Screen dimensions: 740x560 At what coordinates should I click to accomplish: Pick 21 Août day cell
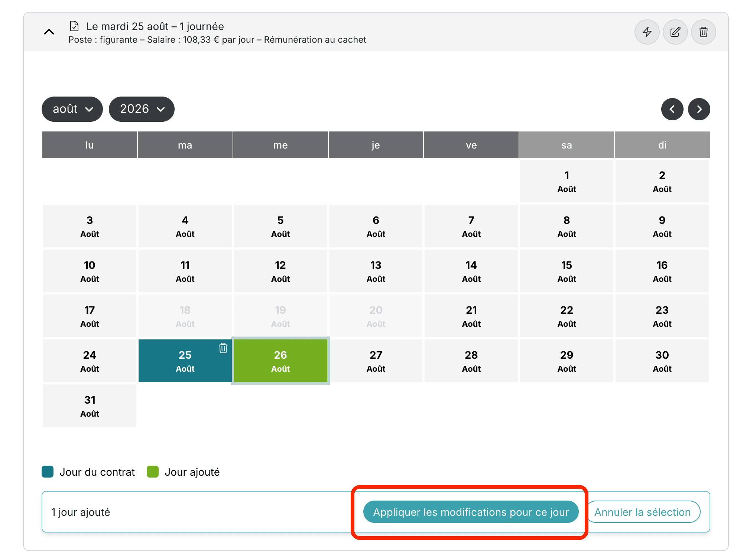click(471, 316)
